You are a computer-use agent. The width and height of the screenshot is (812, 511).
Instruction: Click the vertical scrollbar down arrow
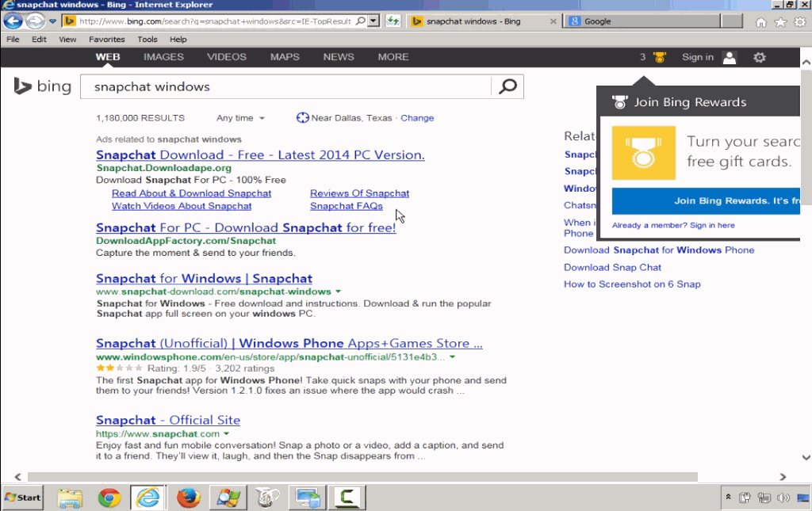[x=806, y=457]
